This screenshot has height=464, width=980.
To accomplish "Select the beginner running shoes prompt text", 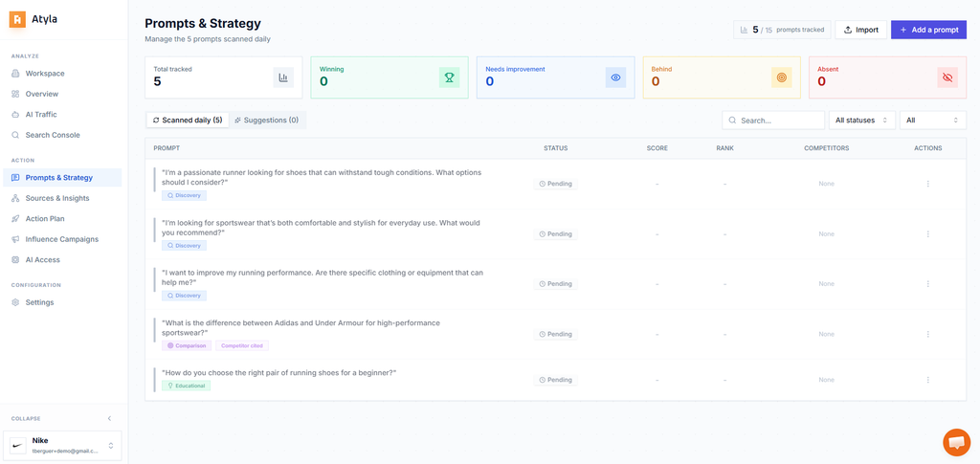I will [x=278, y=373].
